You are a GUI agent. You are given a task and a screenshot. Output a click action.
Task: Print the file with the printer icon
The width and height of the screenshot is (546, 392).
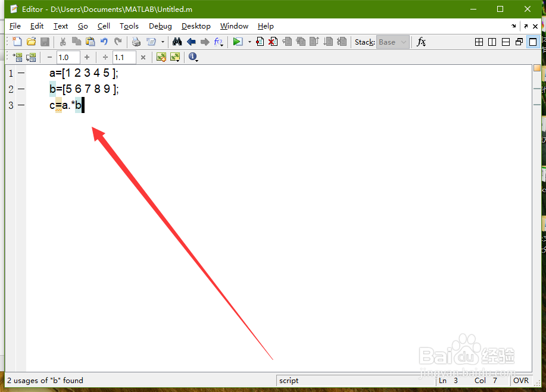point(136,42)
